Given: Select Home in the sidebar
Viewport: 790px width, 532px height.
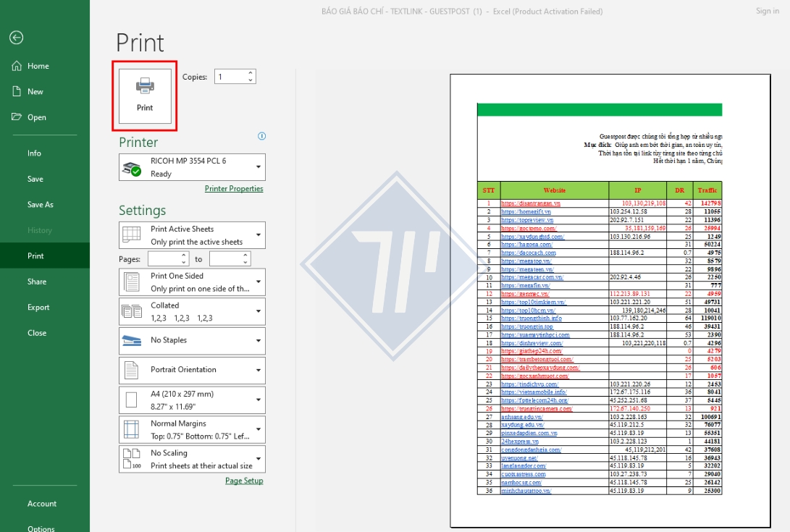Looking at the screenshot, I should tap(45, 66).
